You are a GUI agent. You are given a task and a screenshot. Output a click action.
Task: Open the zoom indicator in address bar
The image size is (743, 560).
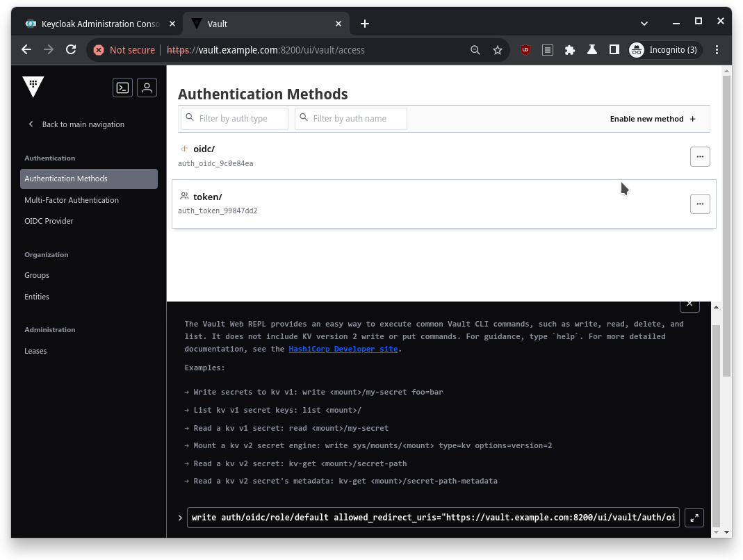[475, 50]
